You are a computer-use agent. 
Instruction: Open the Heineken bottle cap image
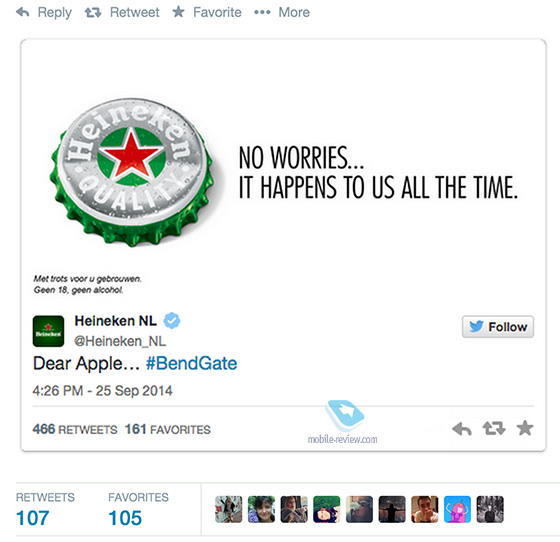(x=131, y=172)
